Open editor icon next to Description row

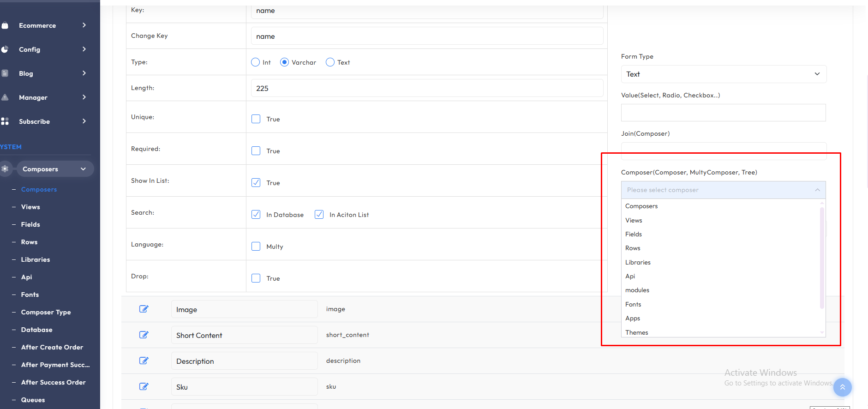pos(144,361)
